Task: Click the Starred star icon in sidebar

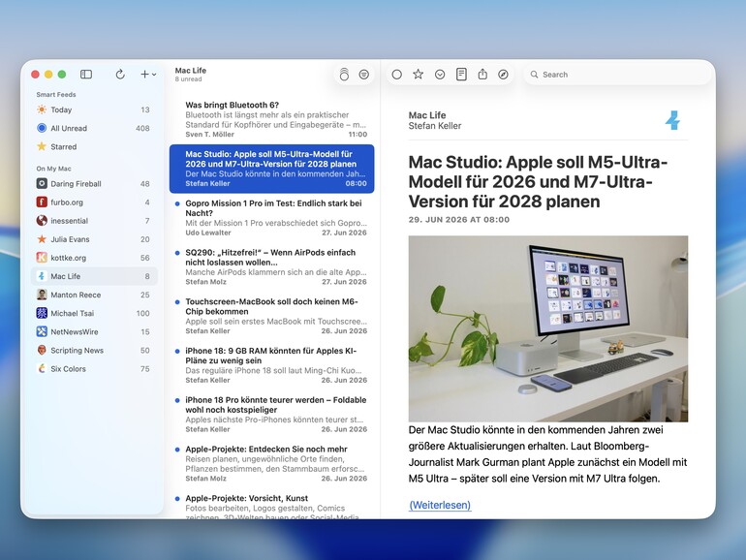Action: 42,146
